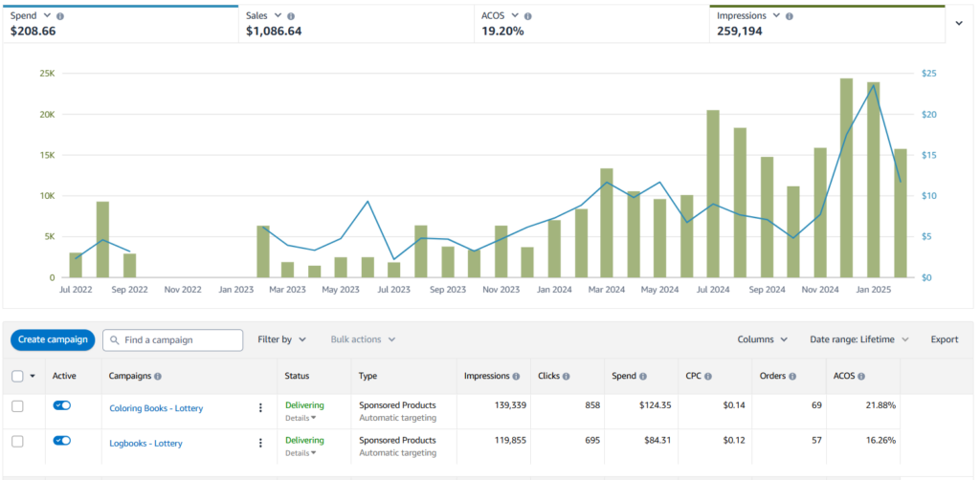Select the ACOS metric card
Viewport: 980px width, 480px height.
point(591,24)
